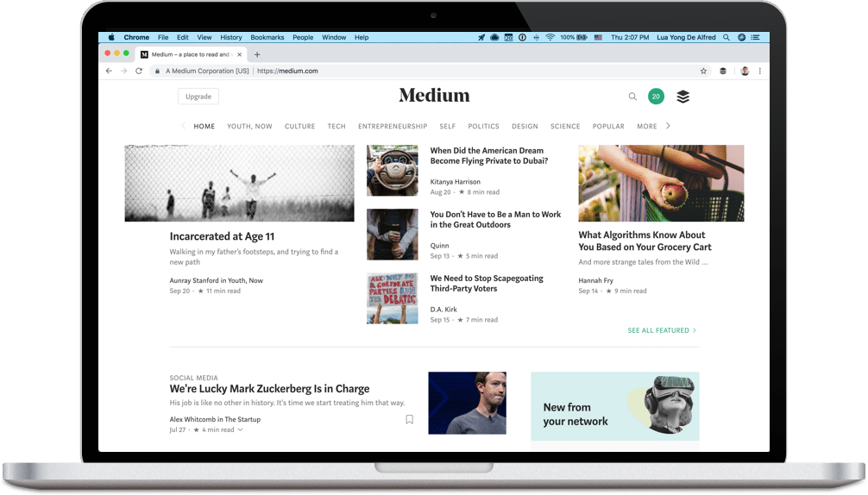Viewport: 868px width, 495px height.
Task: Open the History menu
Action: [231, 37]
